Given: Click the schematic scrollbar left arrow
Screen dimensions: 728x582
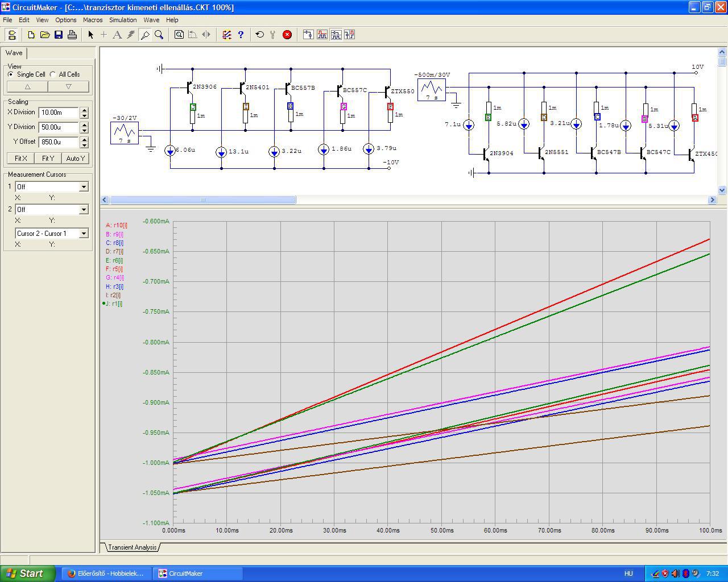Looking at the screenshot, I should pos(105,200).
